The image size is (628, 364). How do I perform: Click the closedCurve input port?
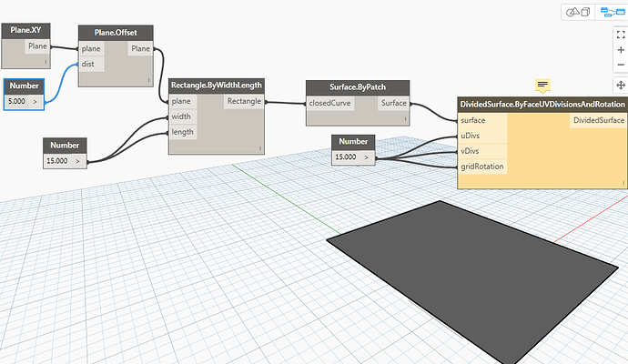pos(329,103)
